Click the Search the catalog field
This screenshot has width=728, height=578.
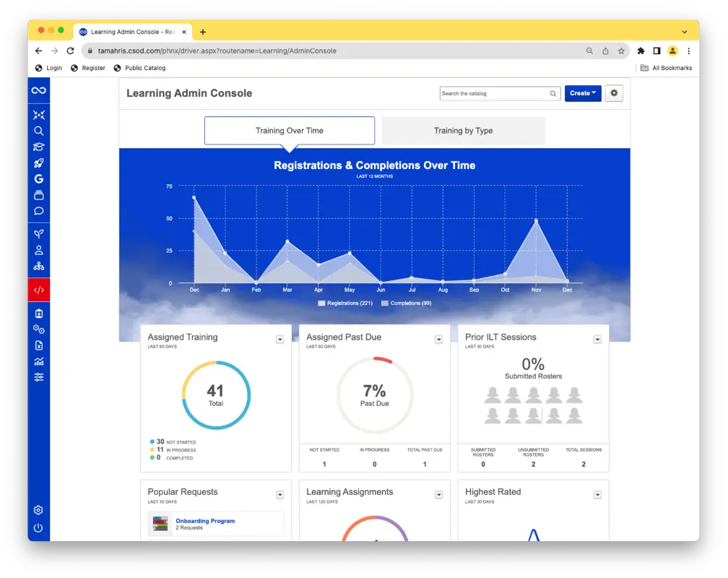point(495,93)
